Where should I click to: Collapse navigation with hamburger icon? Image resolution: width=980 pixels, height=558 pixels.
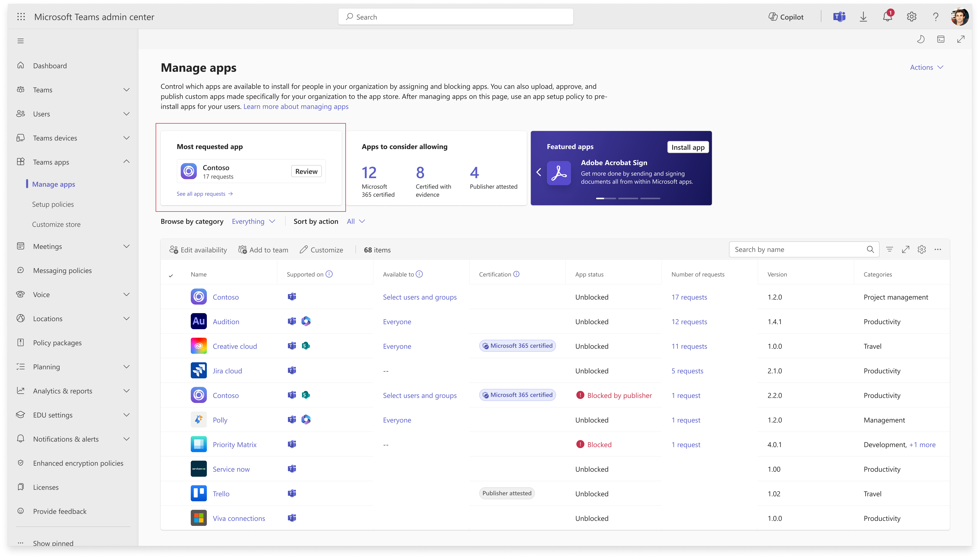[x=21, y=41]
